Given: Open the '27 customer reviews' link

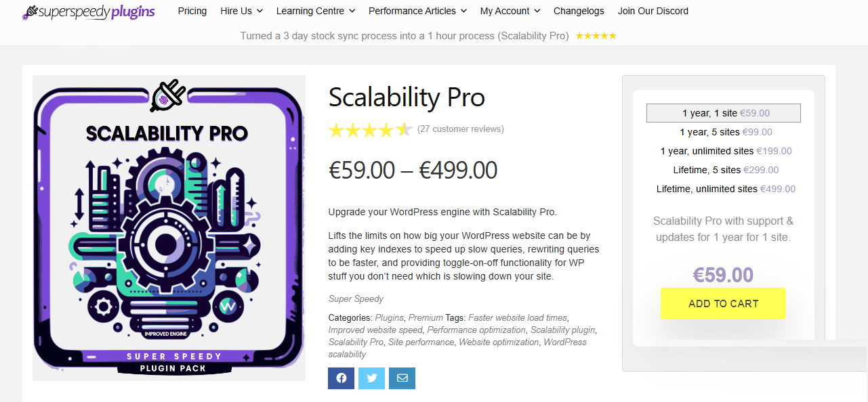Looking at the screenshot, I should pos(461,129).
